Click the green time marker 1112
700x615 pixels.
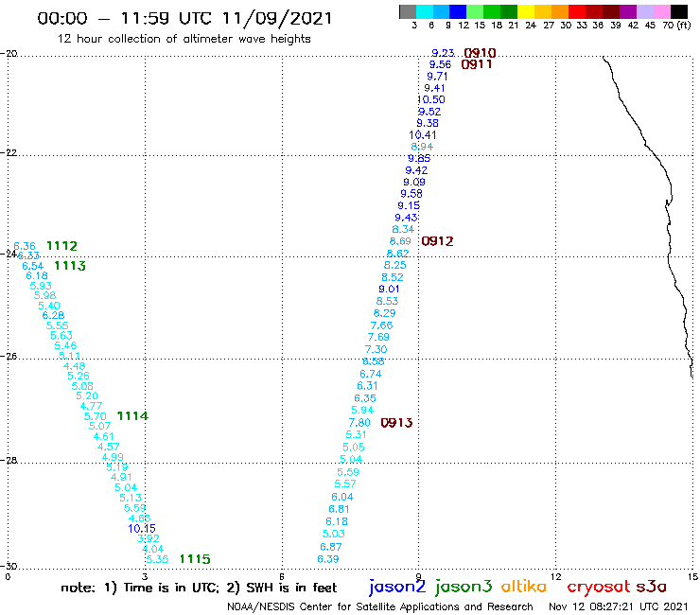point(61,246)
